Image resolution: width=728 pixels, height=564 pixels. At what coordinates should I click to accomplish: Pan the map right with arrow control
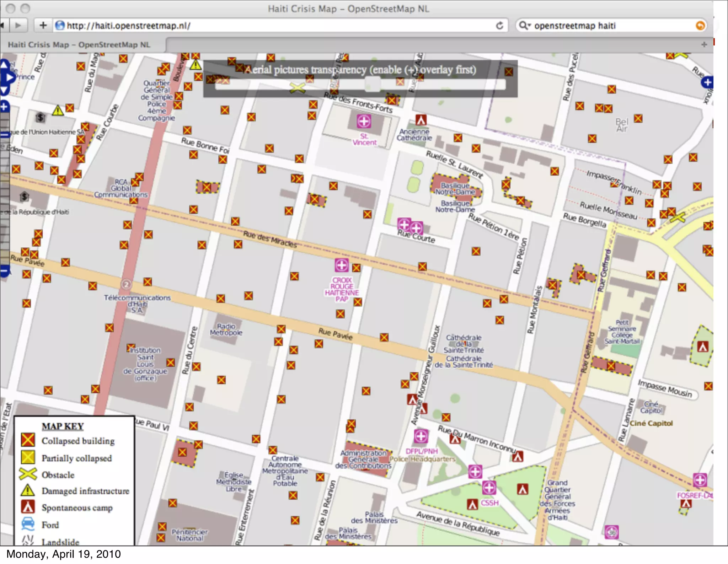pos(10,77)
